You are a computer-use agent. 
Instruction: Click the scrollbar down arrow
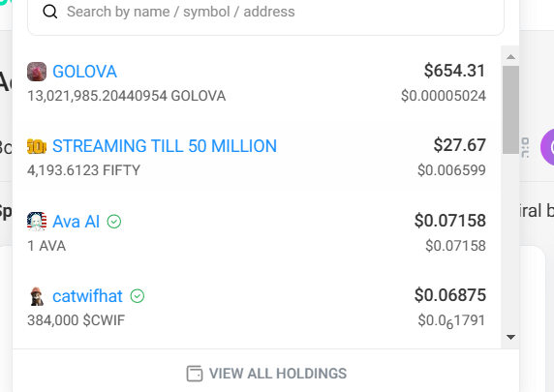click(x=510, y=337)
